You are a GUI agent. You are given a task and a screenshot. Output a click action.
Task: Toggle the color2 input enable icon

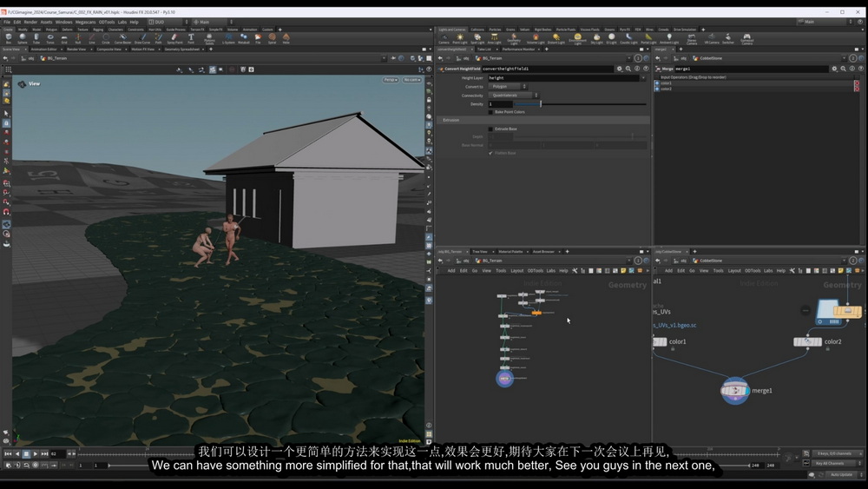coord(657,89)
